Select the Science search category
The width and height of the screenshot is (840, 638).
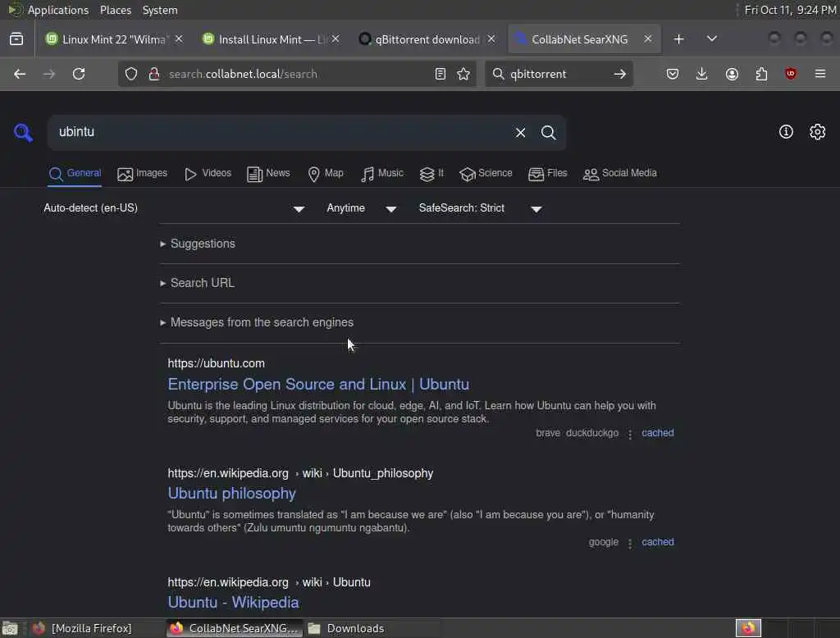click(486, 174)
